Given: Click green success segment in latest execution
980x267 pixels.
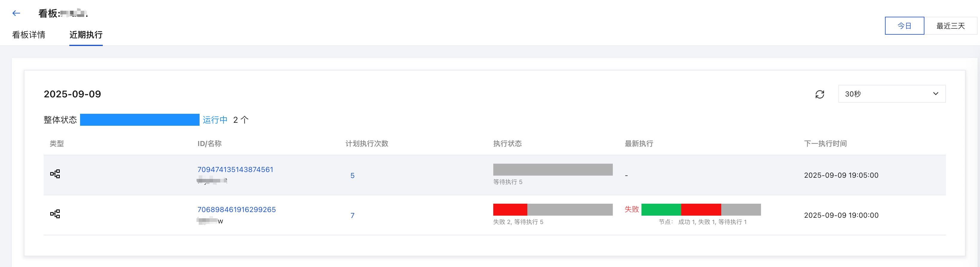Looking at the screenshot, I should point(661,209).
